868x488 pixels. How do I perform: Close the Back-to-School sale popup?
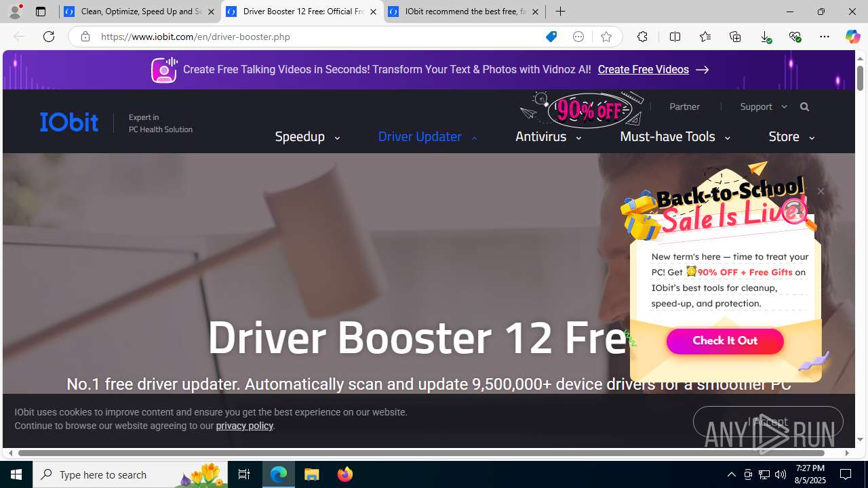click(x=821, y=191)
